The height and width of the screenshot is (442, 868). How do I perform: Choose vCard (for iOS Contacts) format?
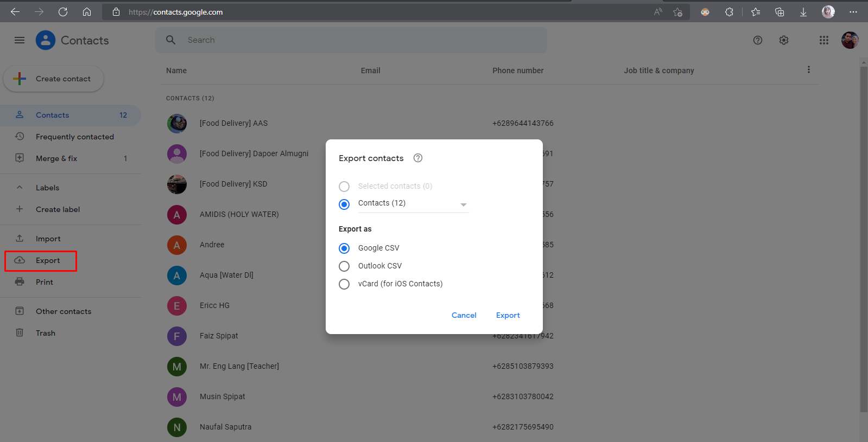344,284
